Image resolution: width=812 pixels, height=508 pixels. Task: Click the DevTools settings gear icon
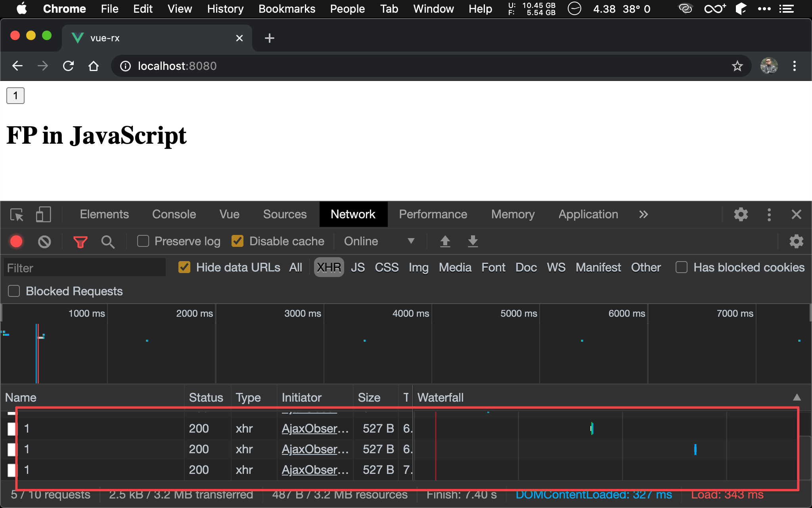[x=741, y=214]
